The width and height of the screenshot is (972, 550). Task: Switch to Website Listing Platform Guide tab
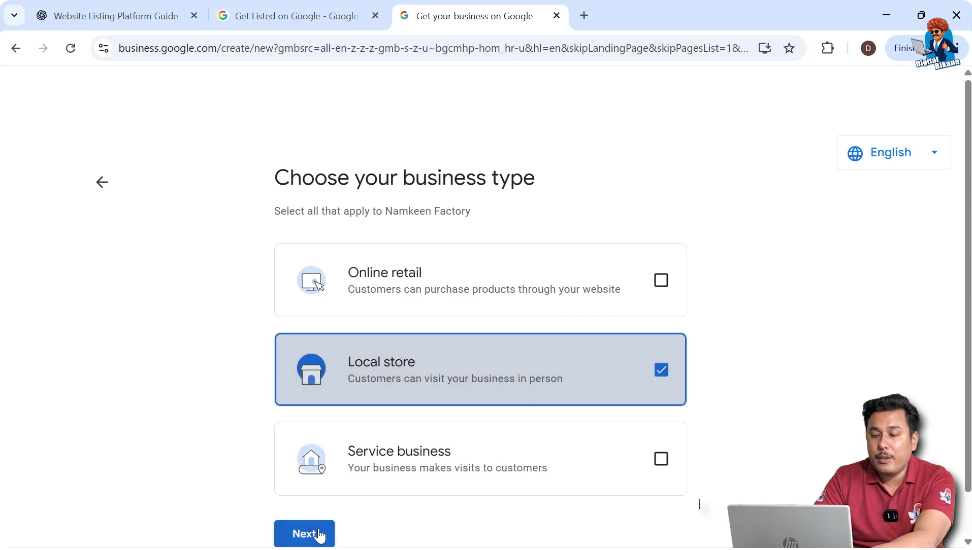(115, 16)
